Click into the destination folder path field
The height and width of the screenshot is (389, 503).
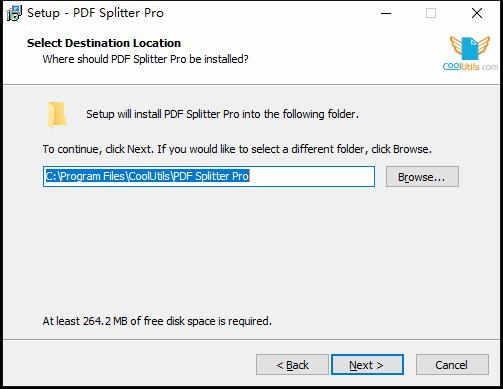click(x=209, y=176)
